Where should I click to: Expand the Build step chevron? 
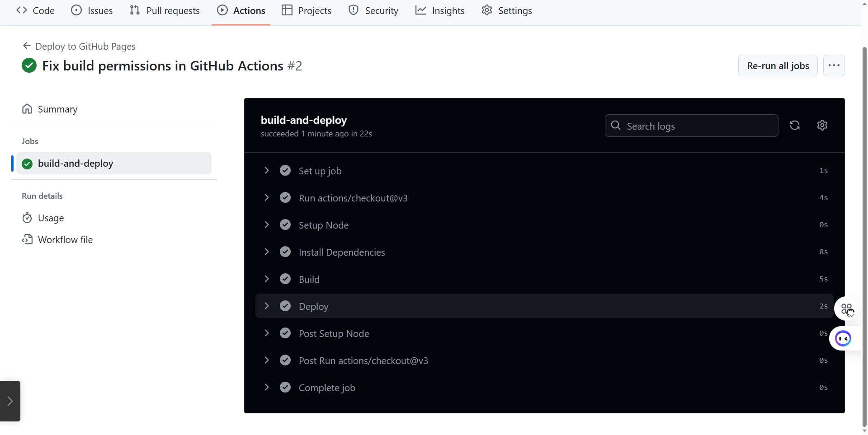tap(267, 279)
